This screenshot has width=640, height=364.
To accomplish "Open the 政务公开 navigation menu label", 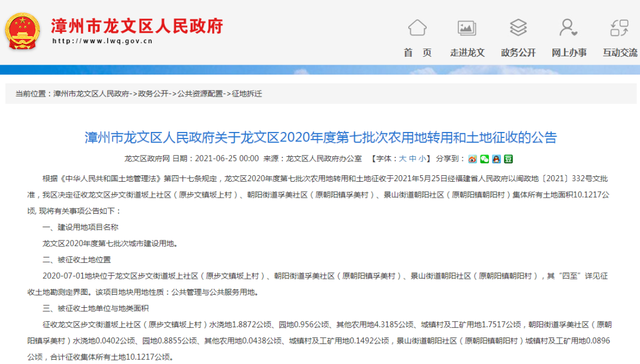I will coord(518,53).
